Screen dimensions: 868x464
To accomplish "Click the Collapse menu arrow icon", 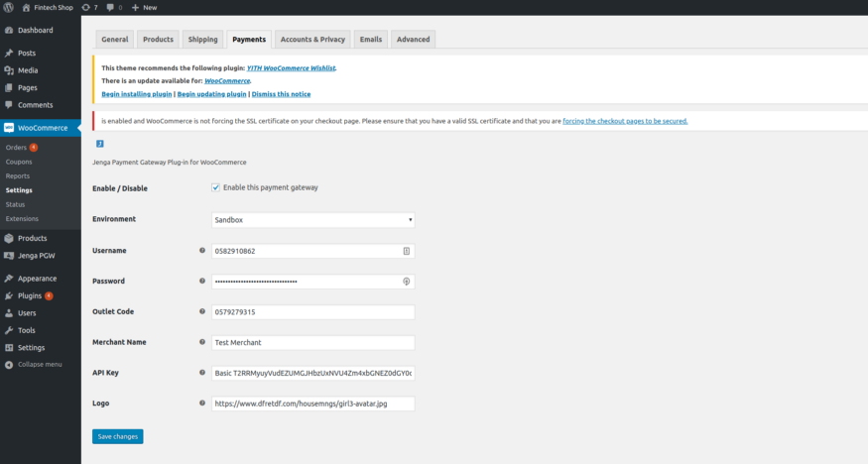I will pyautogui.click(x=9, y=364).
